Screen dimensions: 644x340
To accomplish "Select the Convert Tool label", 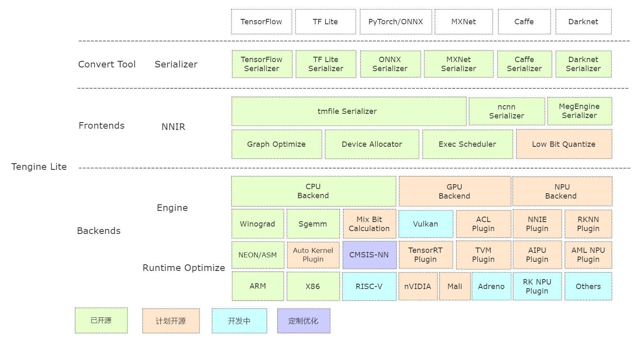I will (107, 64).
